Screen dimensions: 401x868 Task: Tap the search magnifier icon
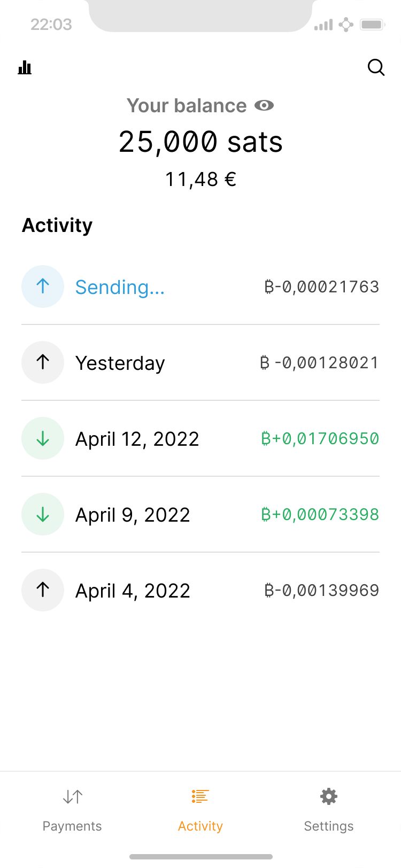point(376,67)
